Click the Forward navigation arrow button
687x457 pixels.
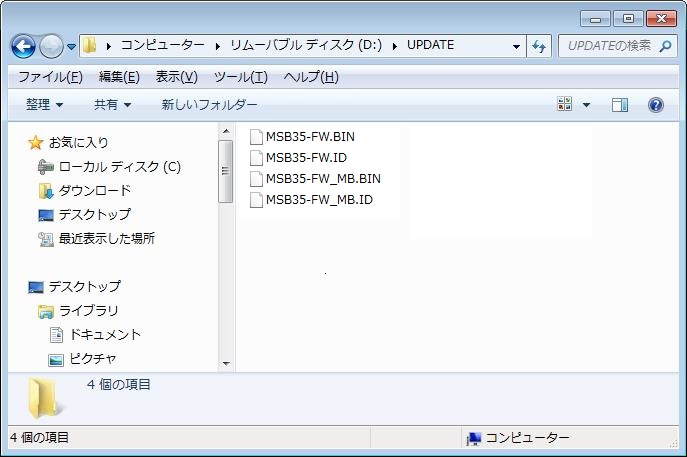coord(51,46)
